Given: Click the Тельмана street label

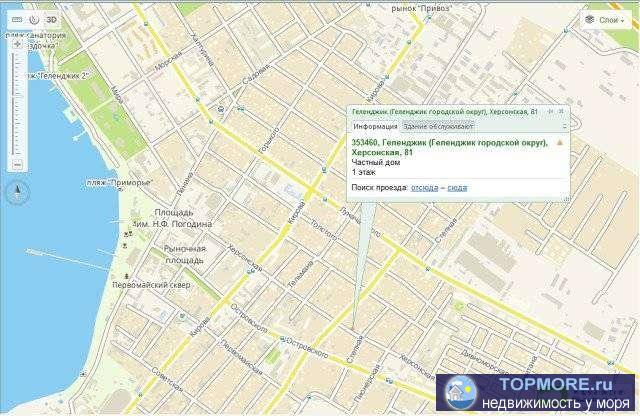Looking at the screenshot, I should click(x=301, y=274).
